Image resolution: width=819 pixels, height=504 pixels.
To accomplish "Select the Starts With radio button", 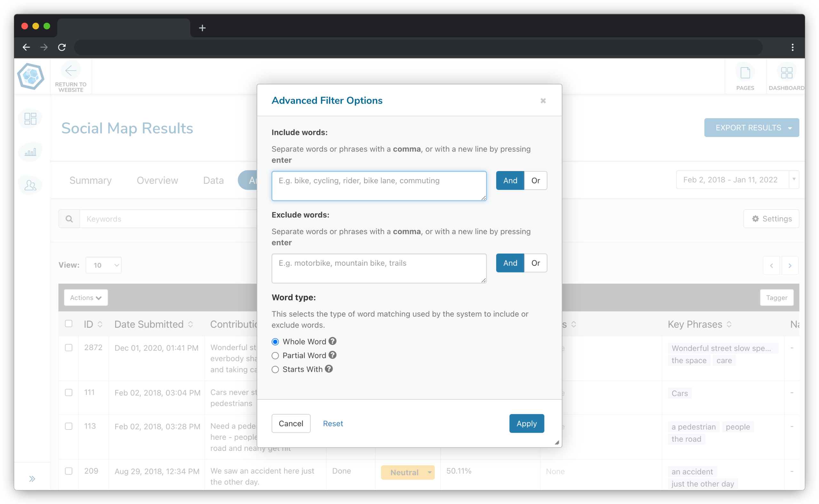I will click(x=275, y=369).
